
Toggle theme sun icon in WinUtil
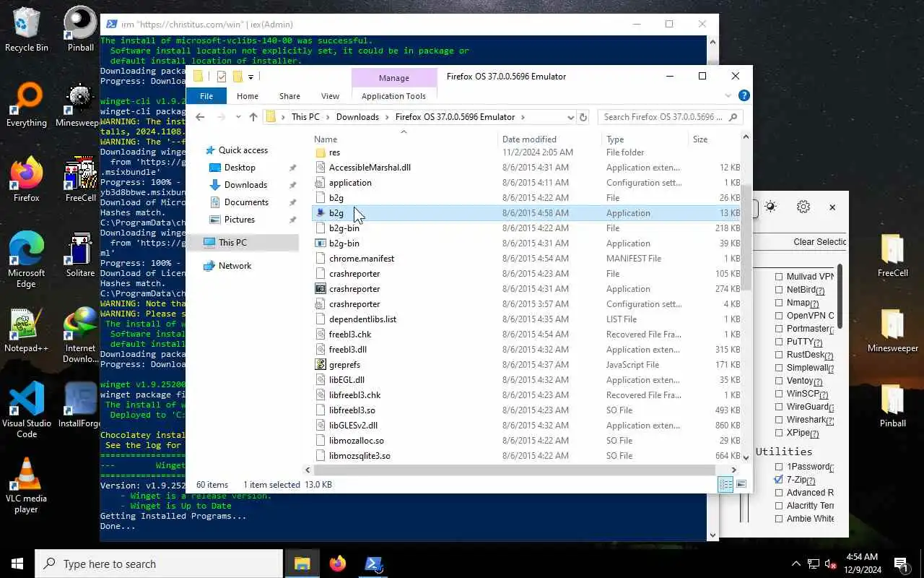point(770,207)
